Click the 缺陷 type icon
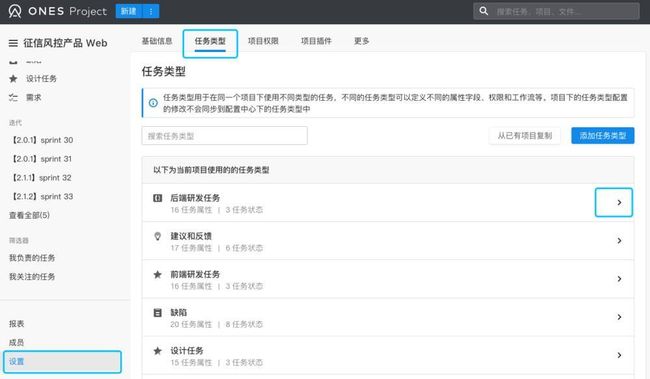650x379 pixels. pos(158,313)
